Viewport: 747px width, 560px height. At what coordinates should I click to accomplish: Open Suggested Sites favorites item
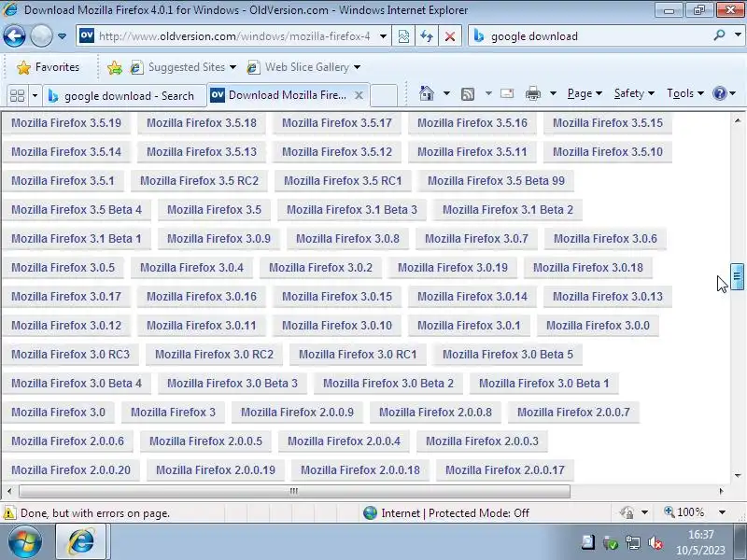[x=183, y=67]
